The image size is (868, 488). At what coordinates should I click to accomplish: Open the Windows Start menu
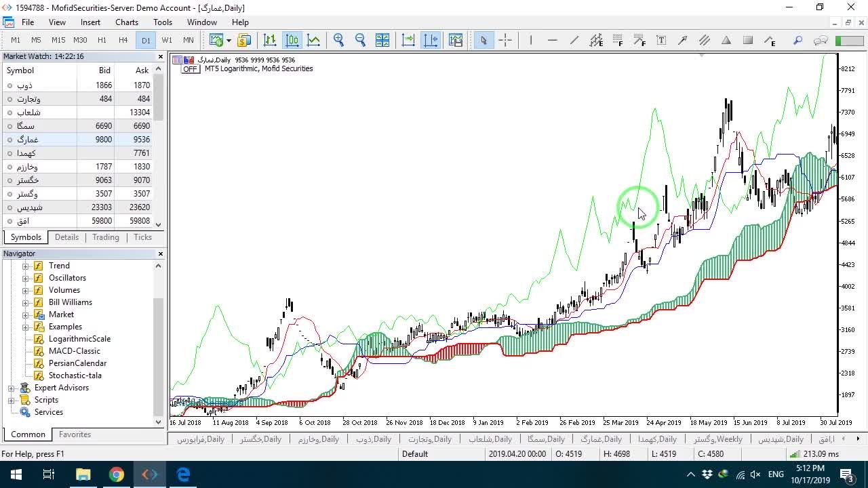pos(16,474)
